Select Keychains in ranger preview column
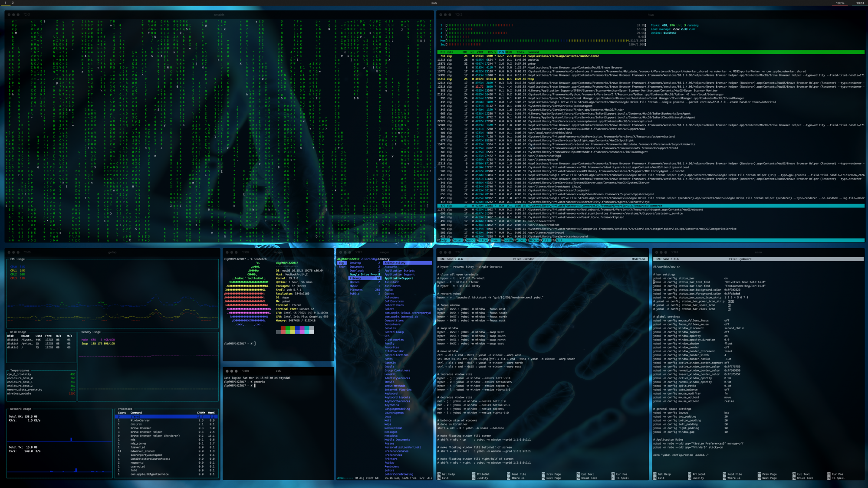Image resolution: width=868 pixels, height=488 pixels. [x=391, y=405]
